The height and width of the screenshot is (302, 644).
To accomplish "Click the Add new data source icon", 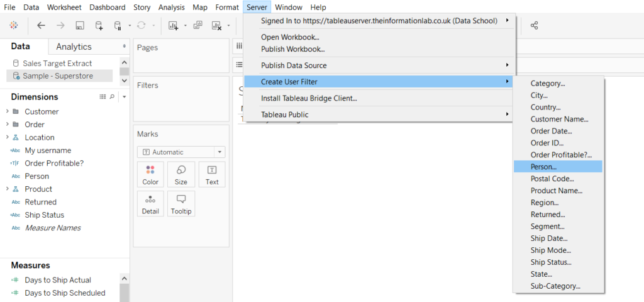I will pos(99,26).
